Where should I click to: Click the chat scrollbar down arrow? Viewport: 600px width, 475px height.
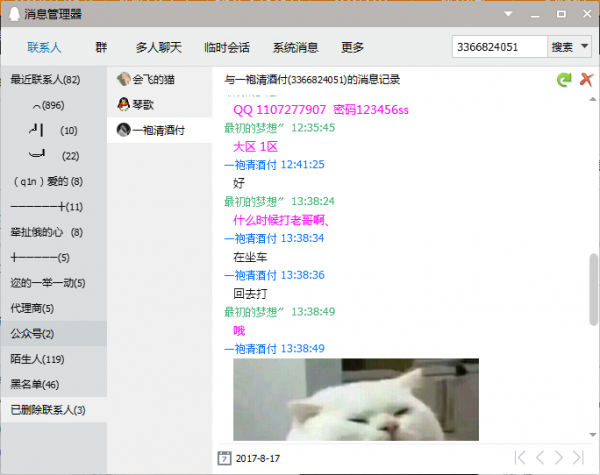(593, 435)
